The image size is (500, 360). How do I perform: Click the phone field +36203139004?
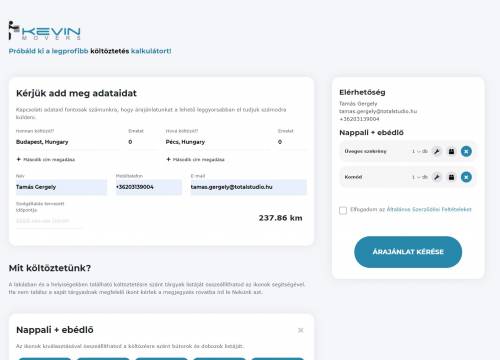point(149,187)
